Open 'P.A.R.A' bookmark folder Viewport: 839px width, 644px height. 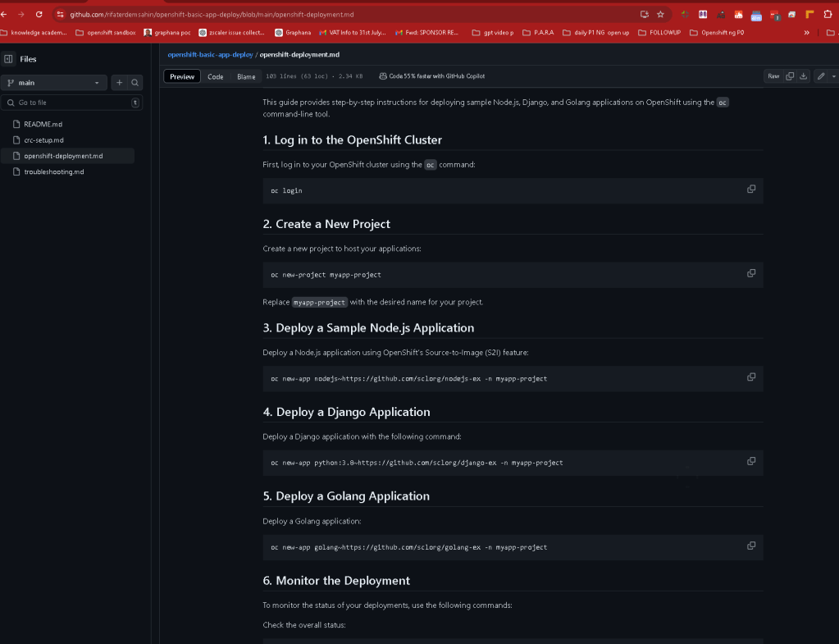538,33
